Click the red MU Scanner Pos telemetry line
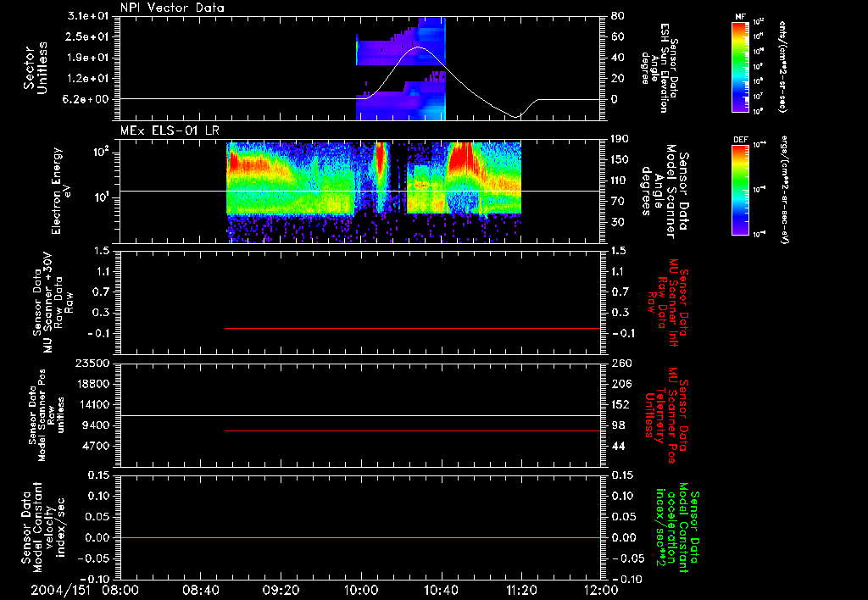Viewport: 868px width, 600px height. pyautogui.click(x=413, y=431)
